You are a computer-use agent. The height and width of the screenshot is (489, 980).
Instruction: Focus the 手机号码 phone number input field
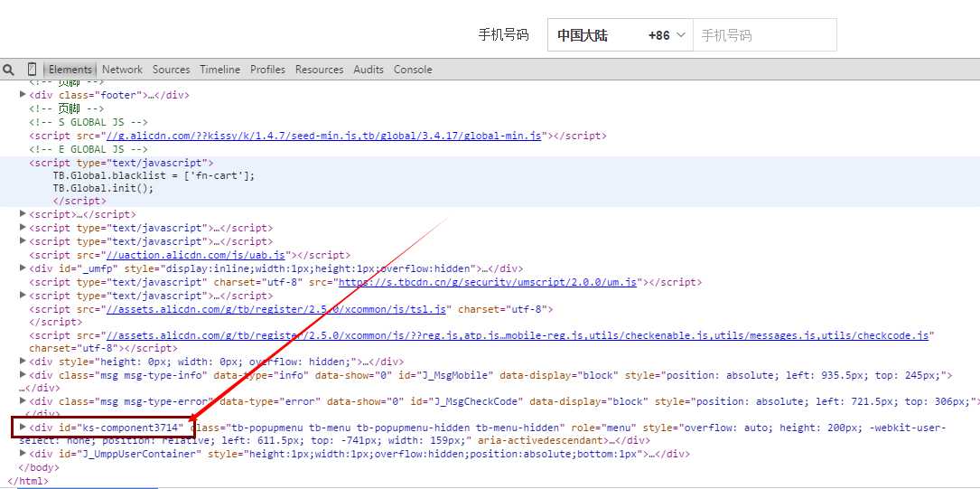point(764,35)
